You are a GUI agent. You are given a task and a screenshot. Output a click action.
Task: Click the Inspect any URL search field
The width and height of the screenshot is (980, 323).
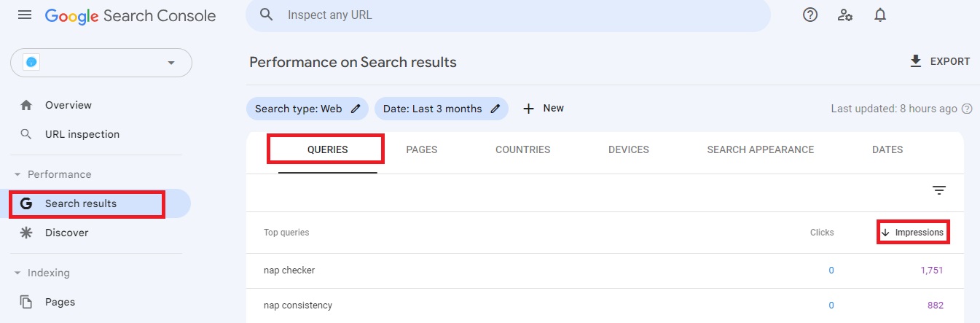pos(510,15)
